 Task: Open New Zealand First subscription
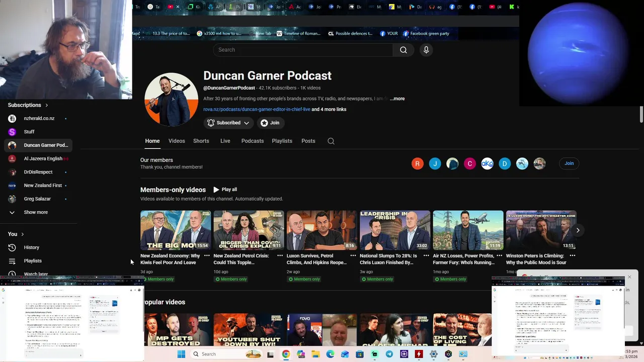[x=38, y=186]
